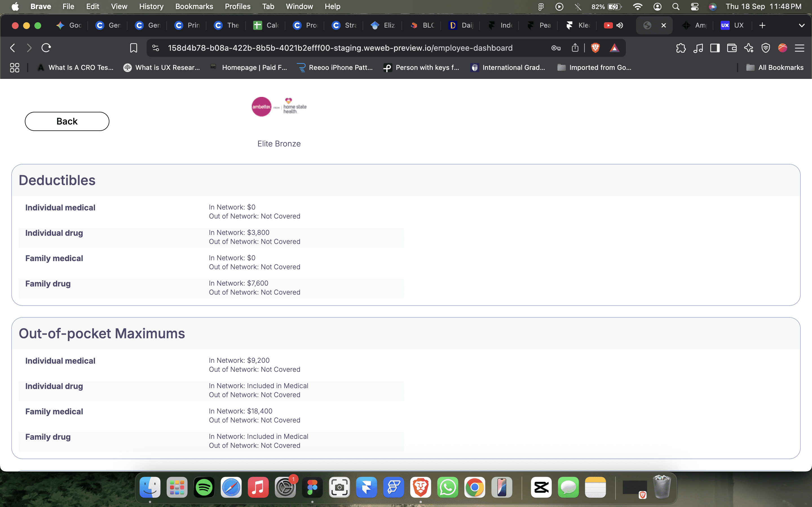The height and width of the screenshot is (507, 812).
Task: Click the address bar URL
Action: [x=340, y=48]
